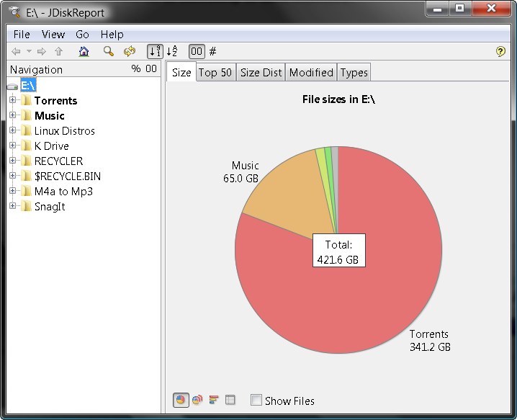Expand the SnagIt folder node
This screenshot has width=517, height=420.
12,206
